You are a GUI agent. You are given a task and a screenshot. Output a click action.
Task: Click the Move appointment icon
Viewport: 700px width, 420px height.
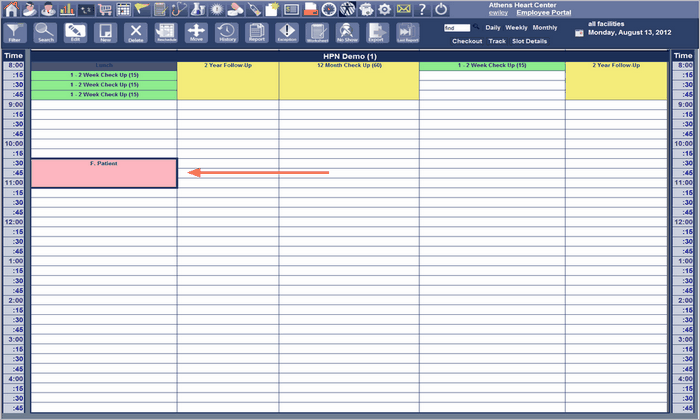196,32
